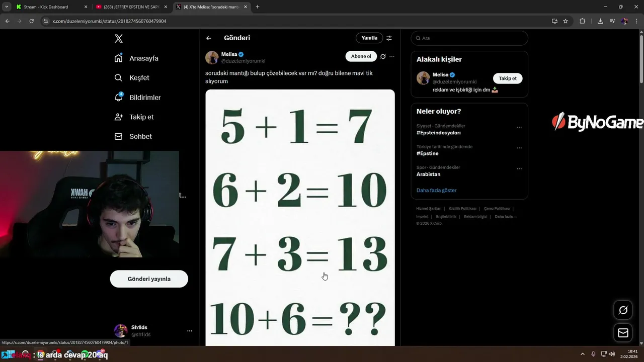Click the page vertical scrollbar thumb
This screenshot has height=362, width=644.
[641, 58]
